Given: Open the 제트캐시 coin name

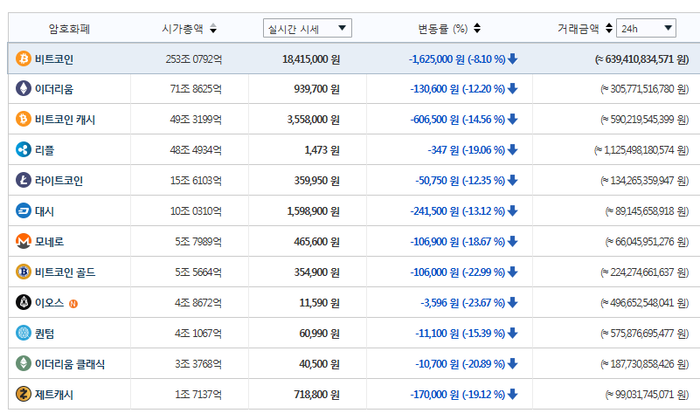Looking at the screenshot, I should click(x=54, y=395).
